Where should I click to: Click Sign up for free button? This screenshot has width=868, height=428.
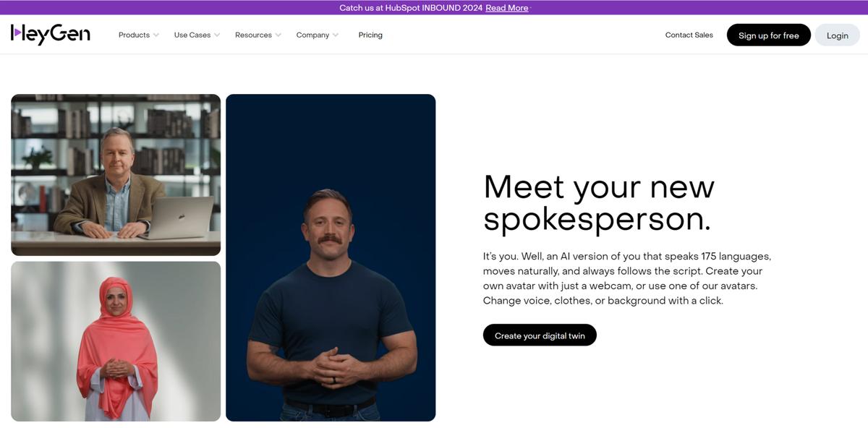[x=769, y=35]
